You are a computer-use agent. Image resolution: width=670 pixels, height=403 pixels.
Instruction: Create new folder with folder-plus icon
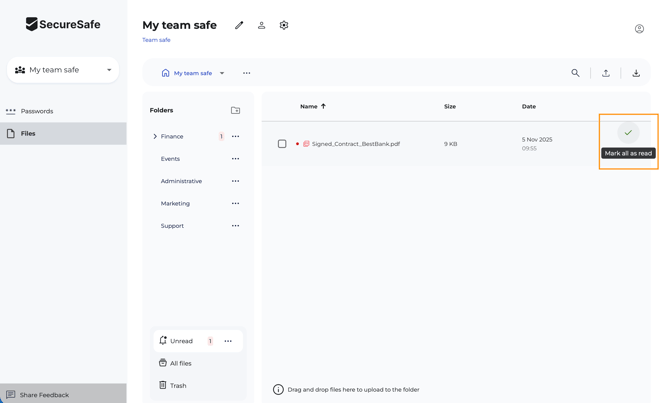[236, 110]
